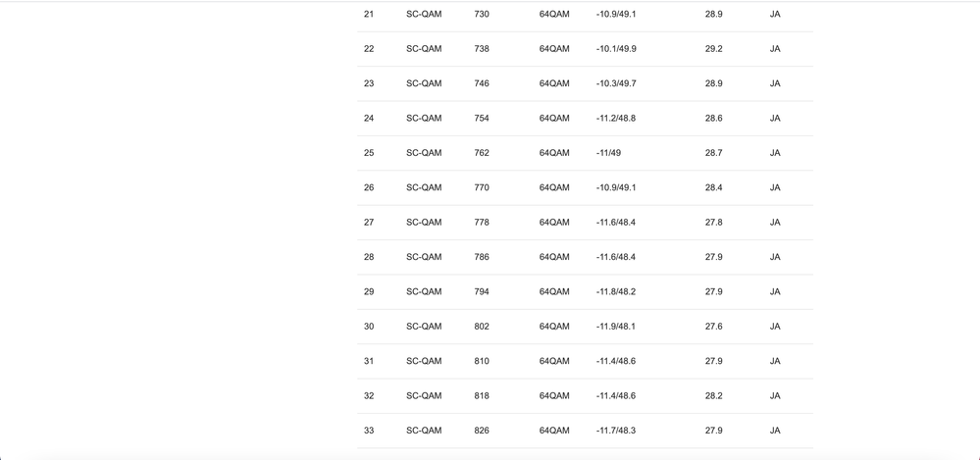
Task: Click the -11.7/48.3 power value
Action: coord(616,431)
